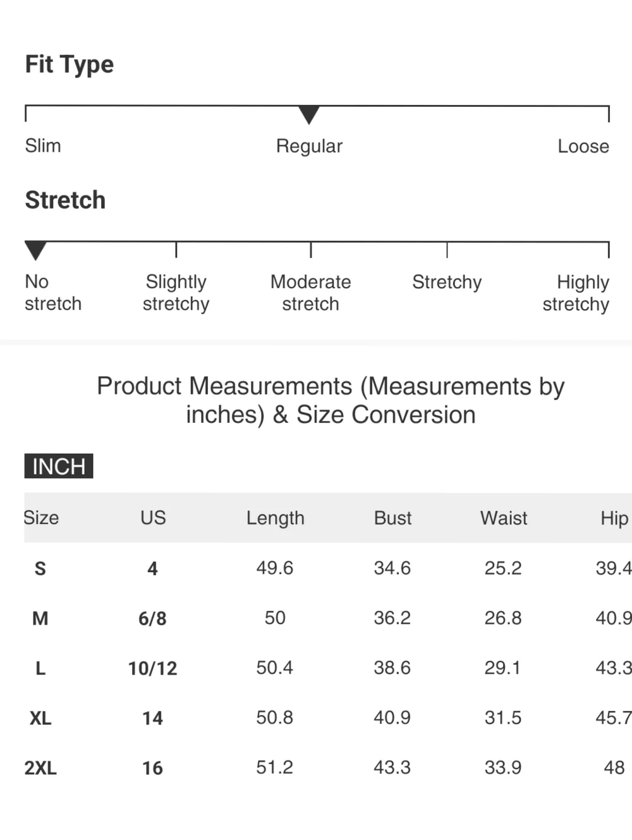Click the US column header

(x=153, y=518)
